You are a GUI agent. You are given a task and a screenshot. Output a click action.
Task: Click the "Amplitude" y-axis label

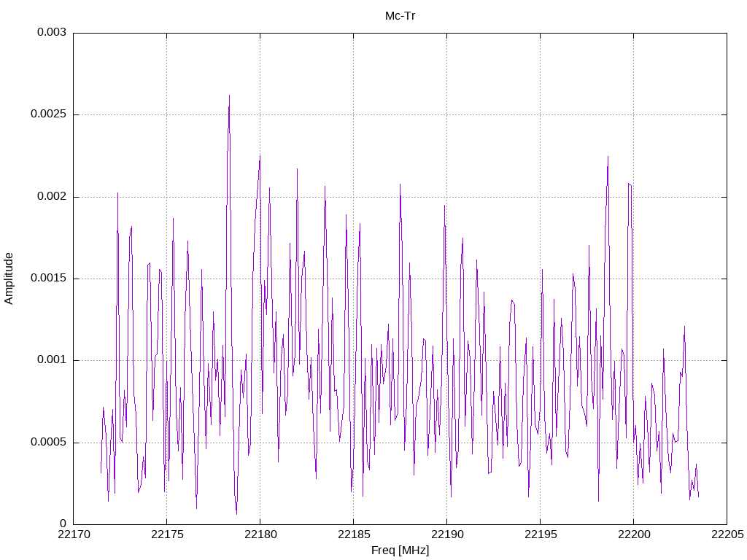click(9, 279)
